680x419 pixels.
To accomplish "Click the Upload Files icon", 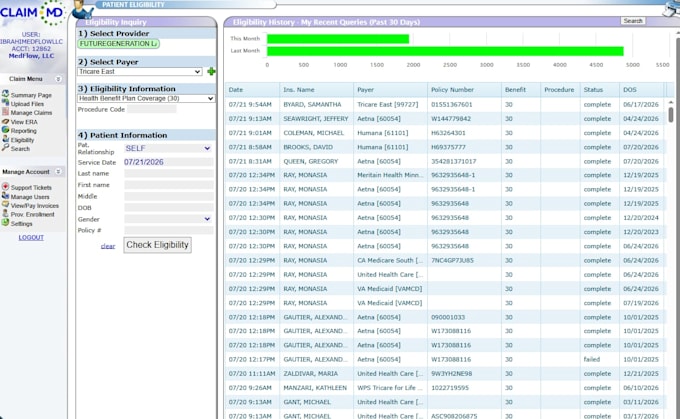I will click(5, 103).
